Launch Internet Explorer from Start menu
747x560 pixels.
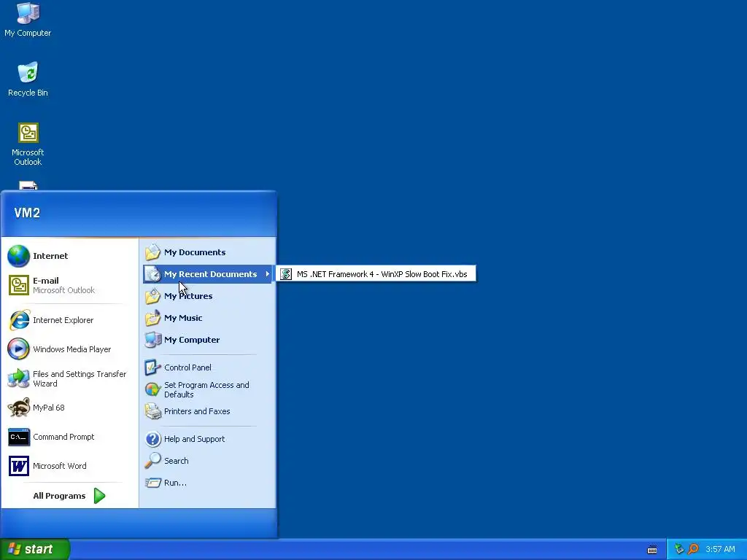point(69,320)
